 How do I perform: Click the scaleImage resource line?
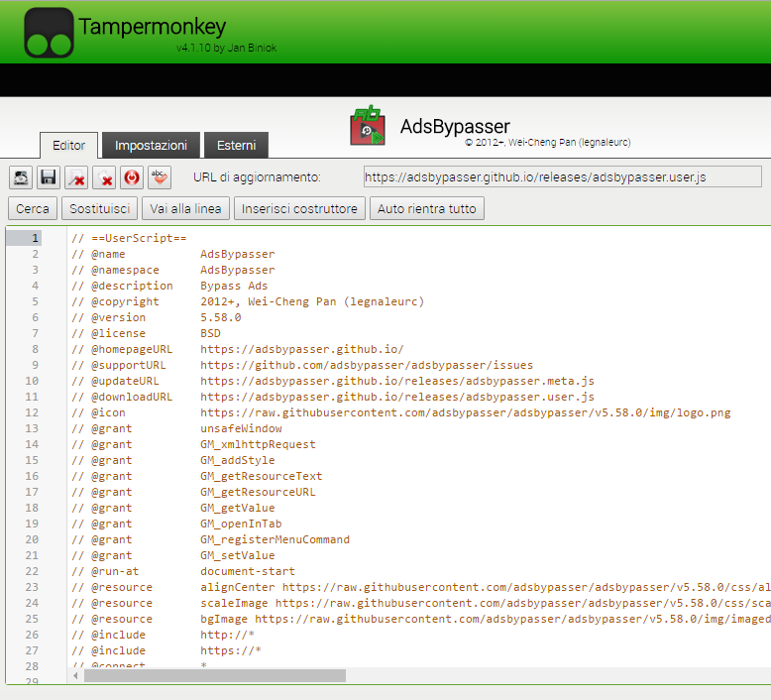421,603
